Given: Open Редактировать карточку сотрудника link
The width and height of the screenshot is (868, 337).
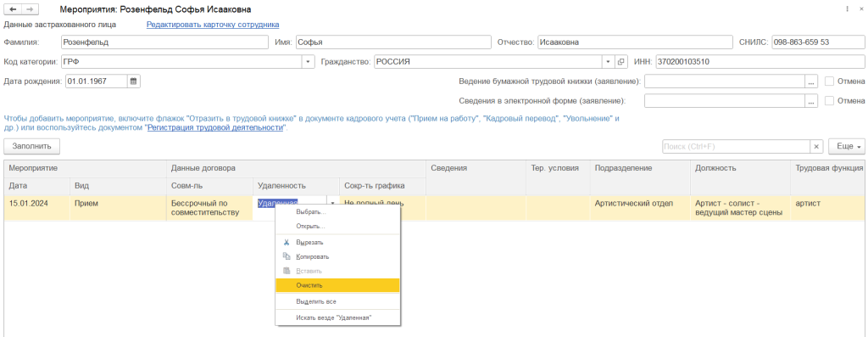Looking at the screenshot, I should (x=213, y=25).
